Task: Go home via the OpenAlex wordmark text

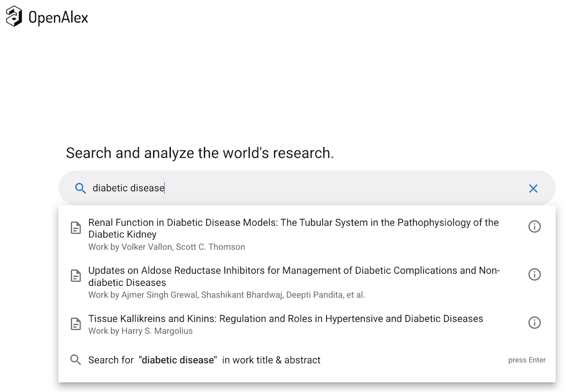Action: pyautogui.click(x=58, y=18)
